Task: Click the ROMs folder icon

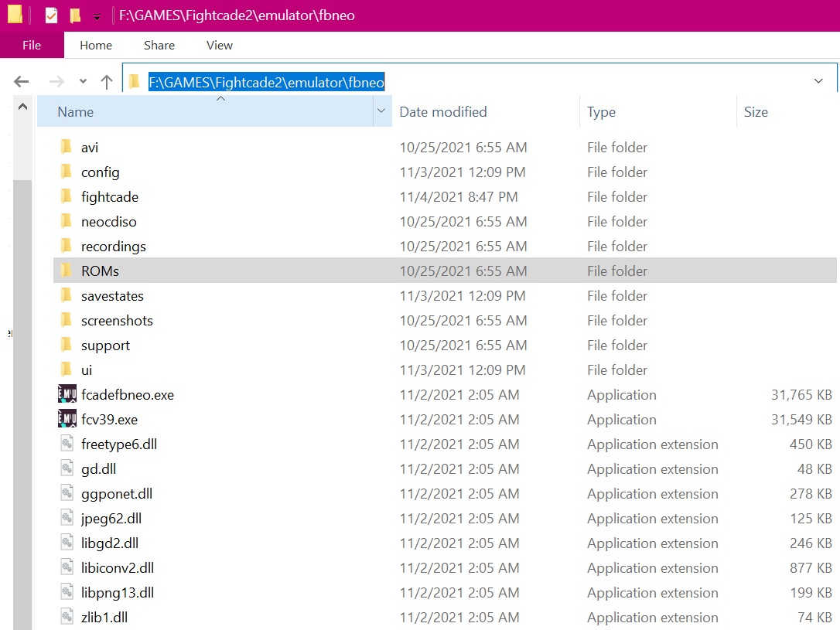Action: [x=67, y=271]
